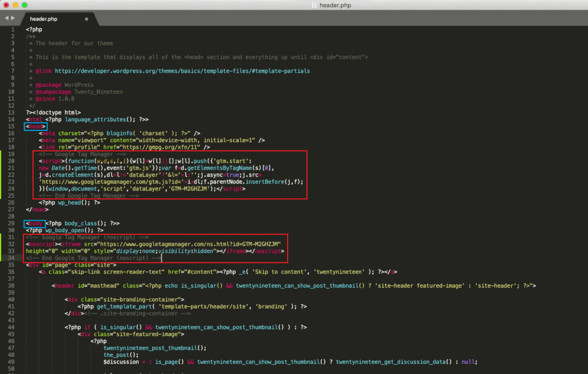Image resolution: width=588 pixels, height=374 pixels.
Task: Click the previous tab arrow
Action: [x=6, y=18]
